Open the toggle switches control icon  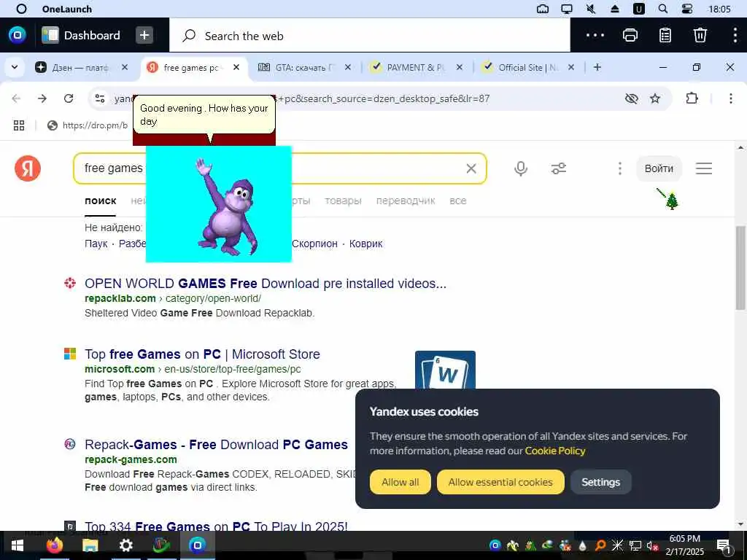coord(687,9)
